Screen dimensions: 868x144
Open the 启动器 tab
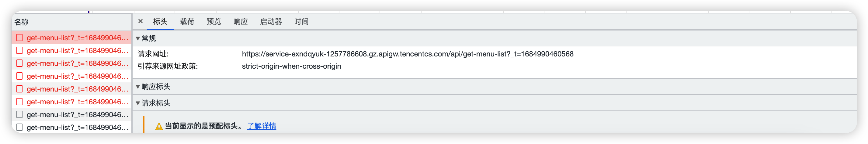271,22
